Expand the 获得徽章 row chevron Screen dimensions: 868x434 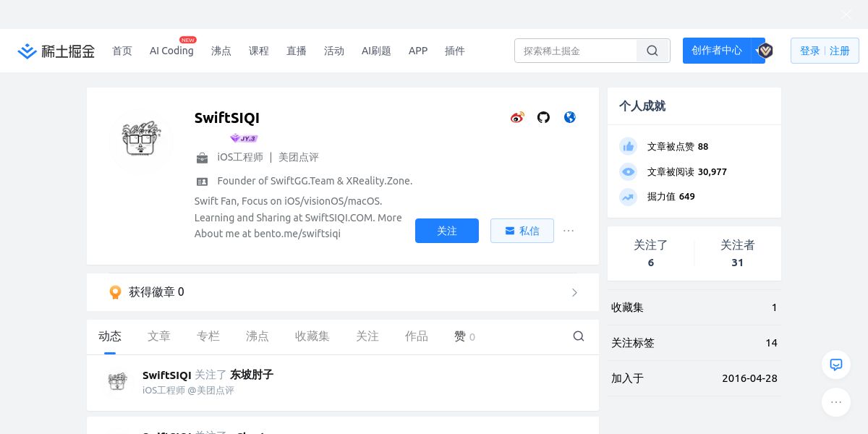tap(575, 292)
